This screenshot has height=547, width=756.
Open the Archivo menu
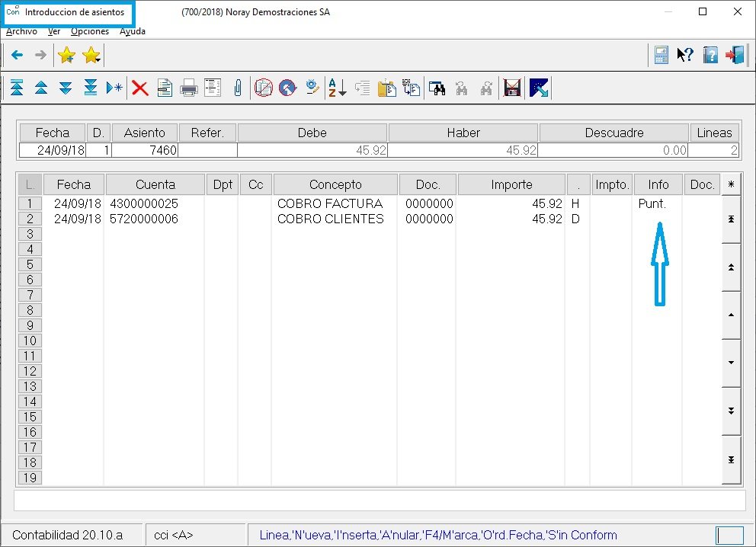(x=21, y=31)
